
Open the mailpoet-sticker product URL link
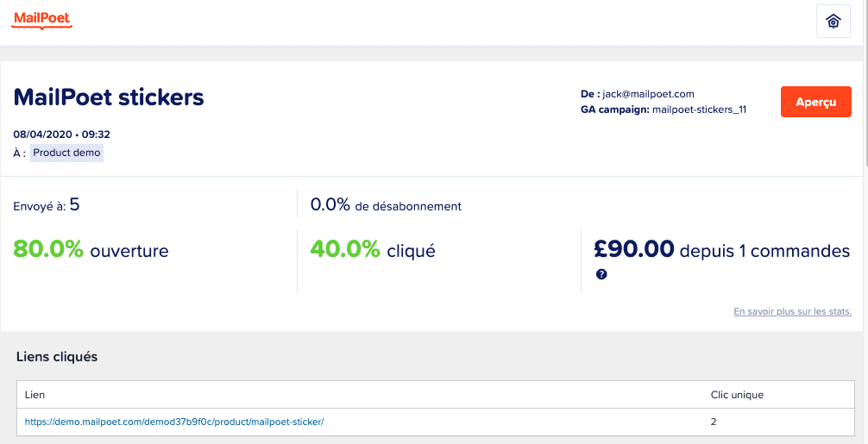click(174, 422)
